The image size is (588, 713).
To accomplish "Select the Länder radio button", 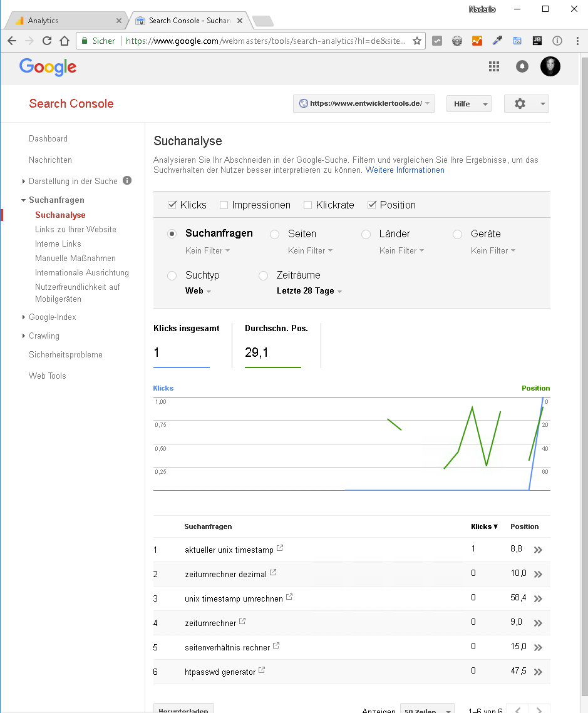I will coord(366,234).
